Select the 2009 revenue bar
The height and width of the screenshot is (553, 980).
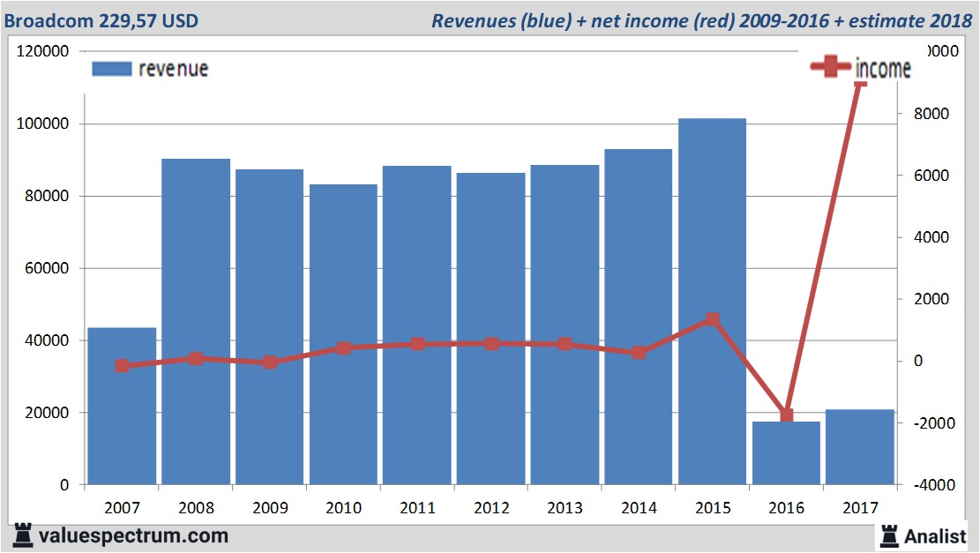[269, 327]
